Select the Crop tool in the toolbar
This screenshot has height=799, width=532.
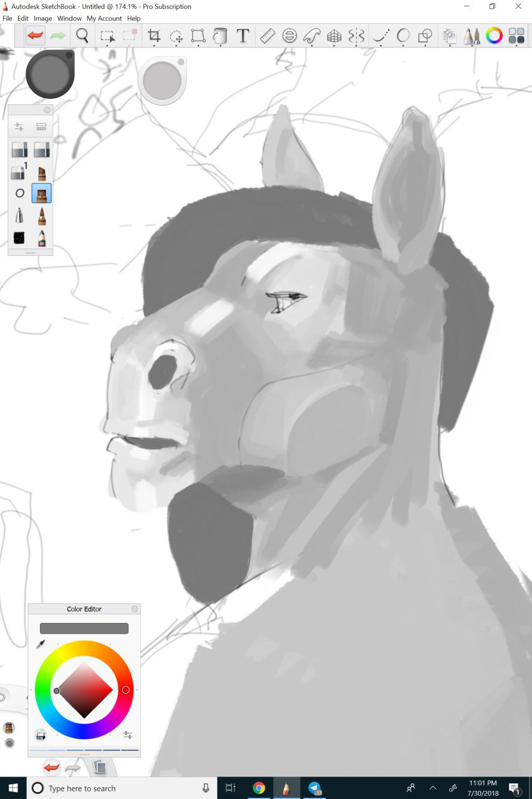click(153, 36)
